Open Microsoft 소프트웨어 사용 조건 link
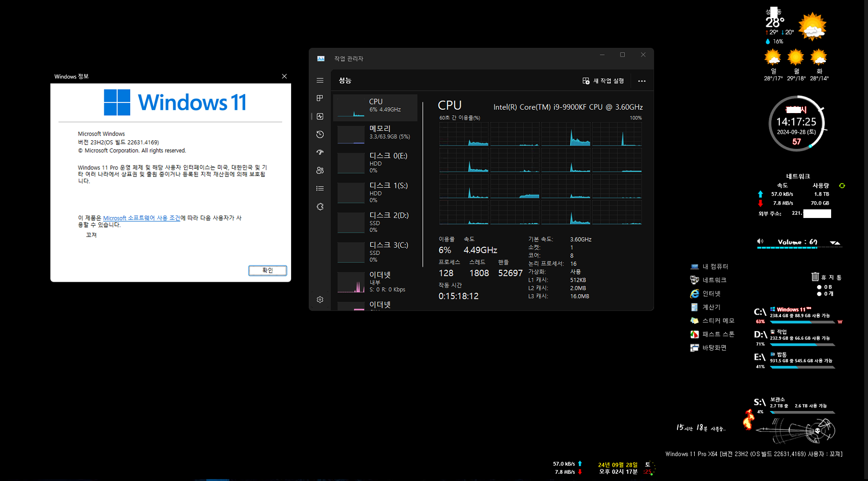 click(142, 218)
